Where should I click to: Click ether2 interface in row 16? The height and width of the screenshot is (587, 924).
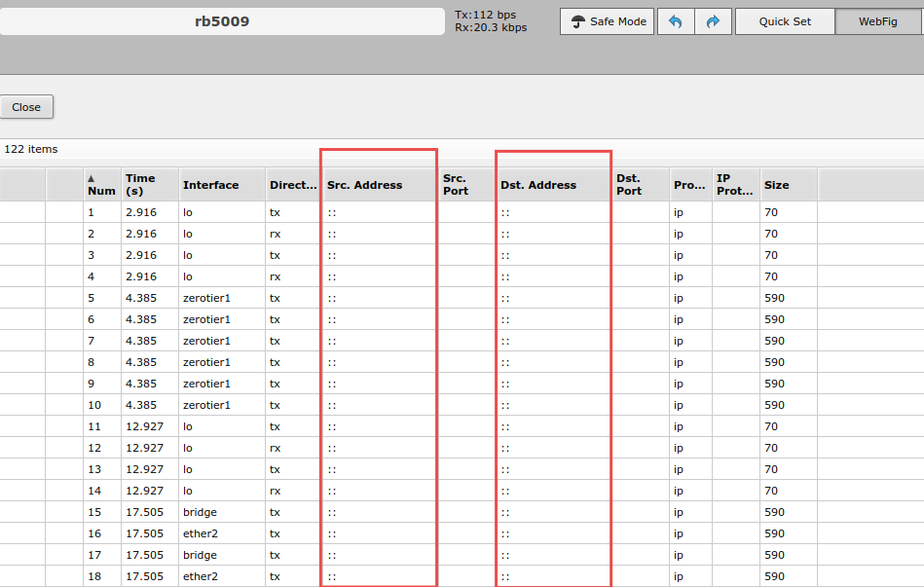click(x=201, y=534)
